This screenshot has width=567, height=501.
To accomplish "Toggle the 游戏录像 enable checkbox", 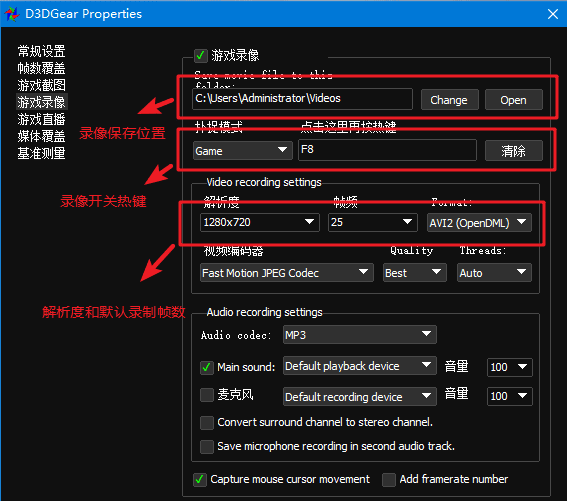I will [200, 56].
